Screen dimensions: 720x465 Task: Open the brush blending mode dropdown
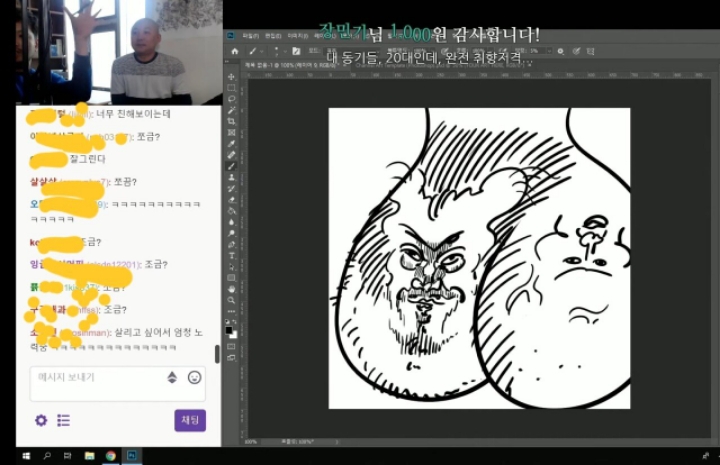coord(353,51)
